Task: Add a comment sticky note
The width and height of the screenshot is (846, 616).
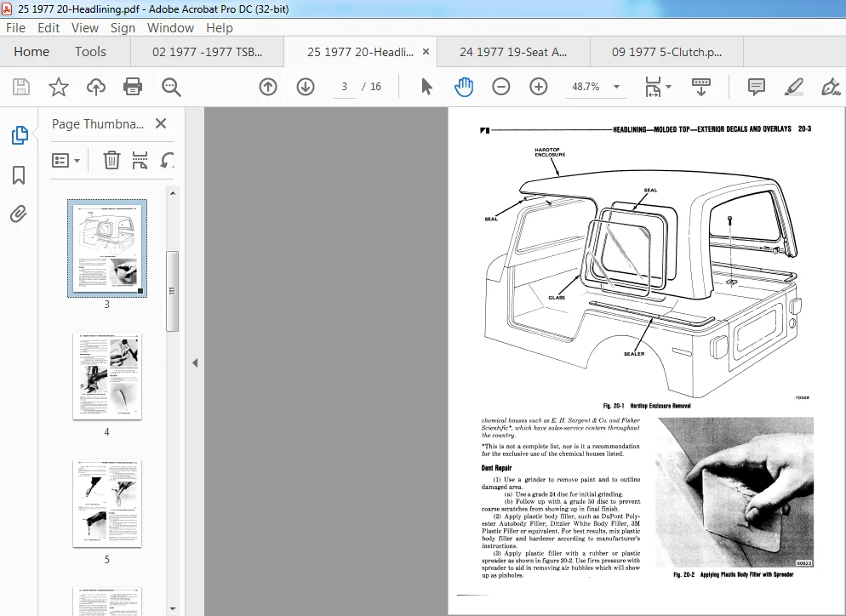Action: pos(757,87)
